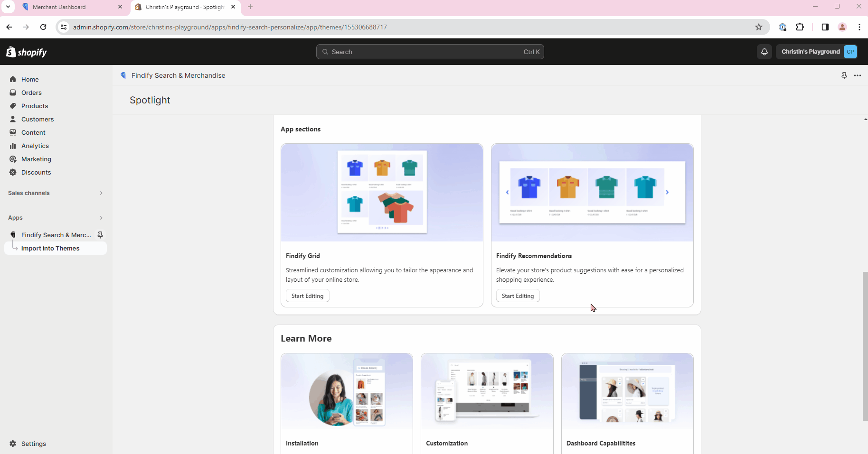Click the Shopify logo
The image size is (868, 454).
point(27,52)
